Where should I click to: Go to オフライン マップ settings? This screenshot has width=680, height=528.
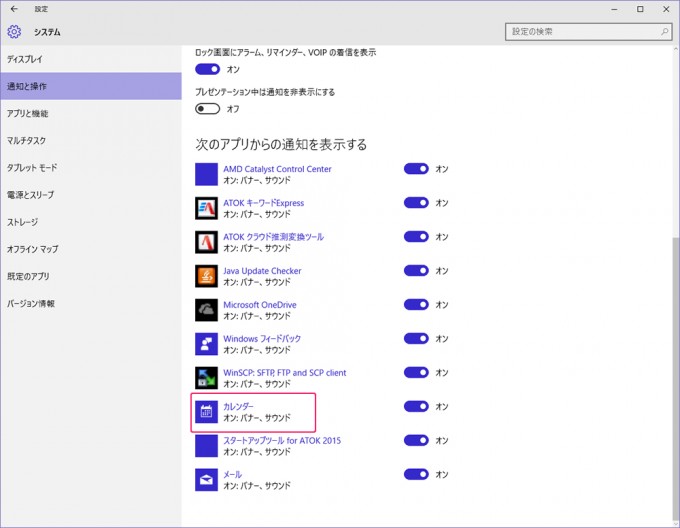91,249
